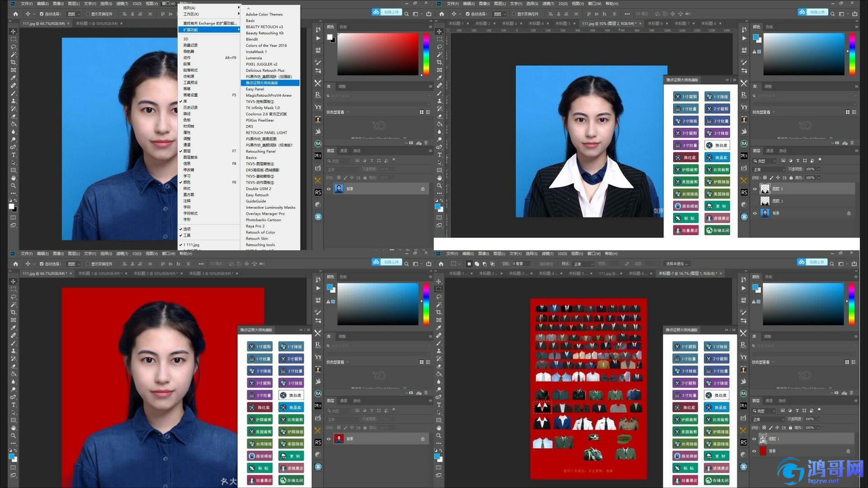The image size is (868, 488).
Task: Click the search magnifier in top-left options bar
Action: pyautogui.click(x=406, y=14)
